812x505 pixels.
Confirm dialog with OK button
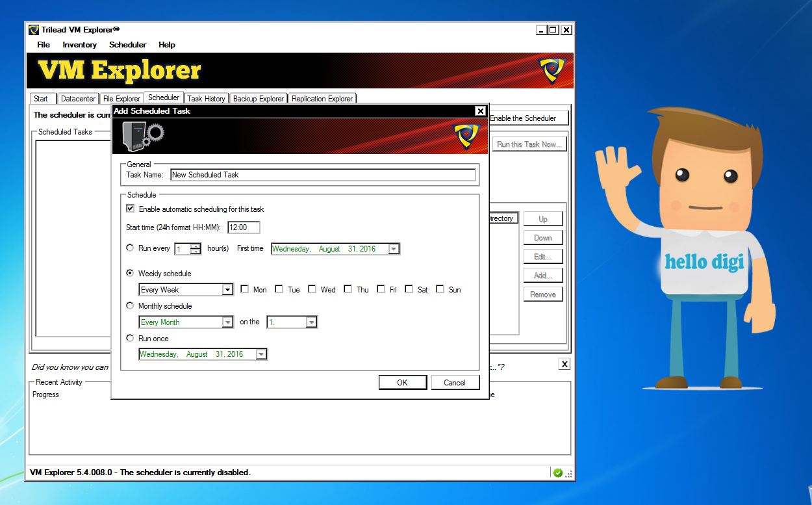[x=403, y=382]
